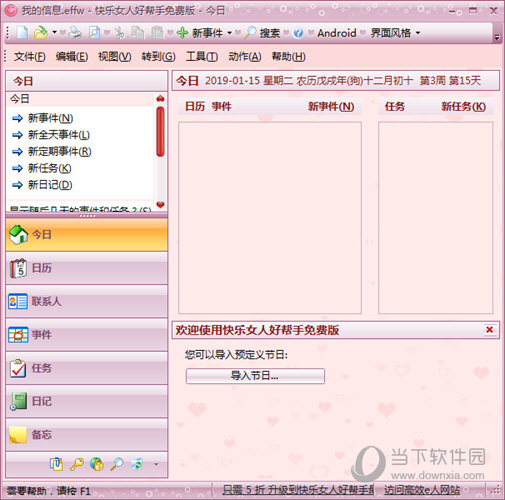Click 新定期事件(R) link
The height and width of the screenshot is (500, 505).
pyautogui.click(x=59, y=151)
